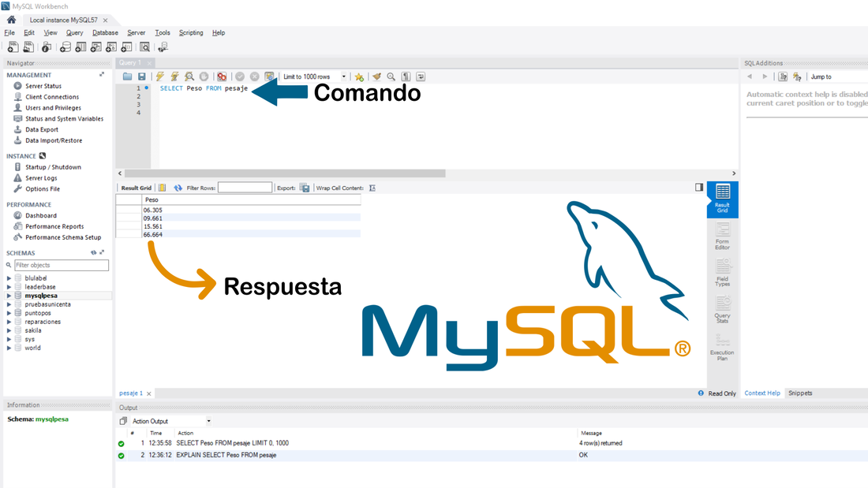Viewport: 868px width, 488px height.
Task: Open the Database menu
Action: coord(105,32)
